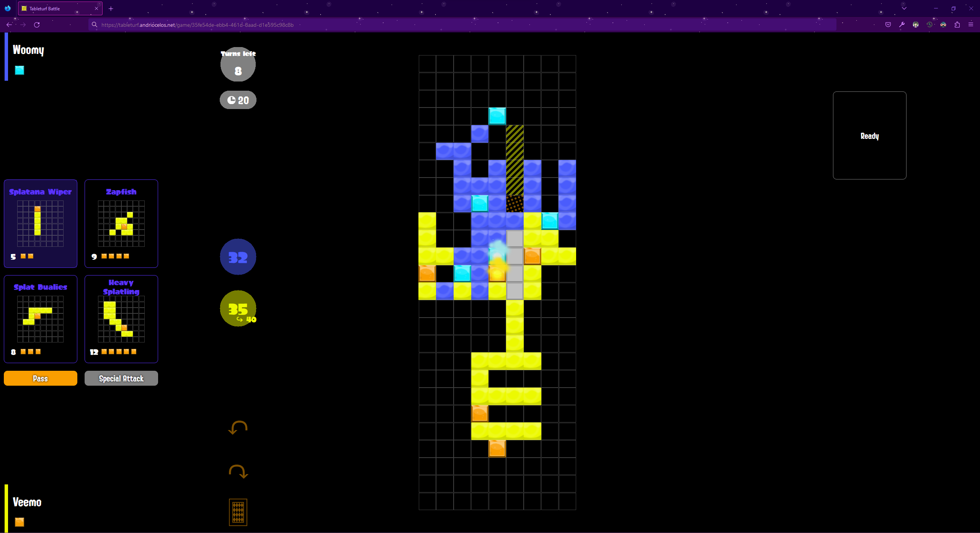The height and width of the screenshot is (533, 980).
Task: Open the wrench developer tools icon
Action: (x=902, y=25)
